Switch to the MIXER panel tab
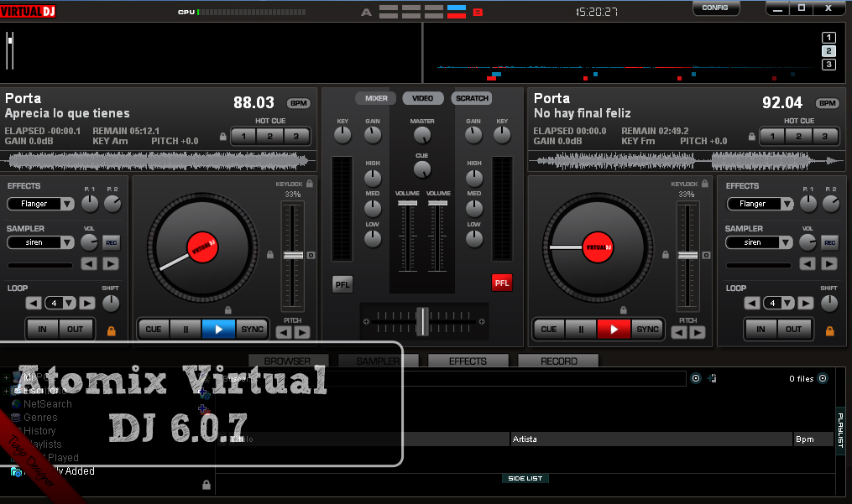This screenshot has height=504, width=852. tap(376, 98)
